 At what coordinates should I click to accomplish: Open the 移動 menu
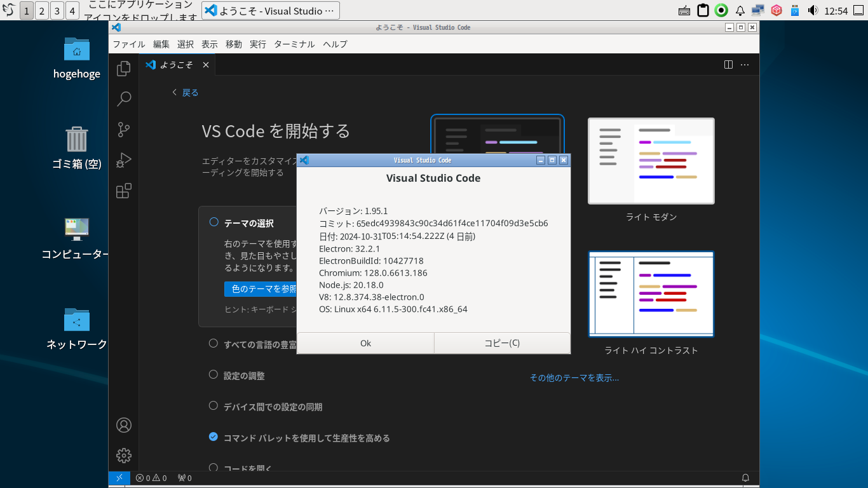[234, 44]
